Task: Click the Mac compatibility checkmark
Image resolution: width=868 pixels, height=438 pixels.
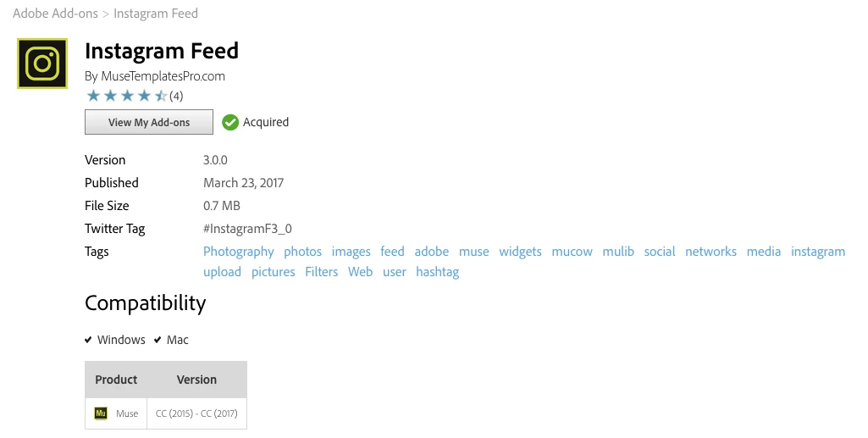Action: (x=158, y=340)
